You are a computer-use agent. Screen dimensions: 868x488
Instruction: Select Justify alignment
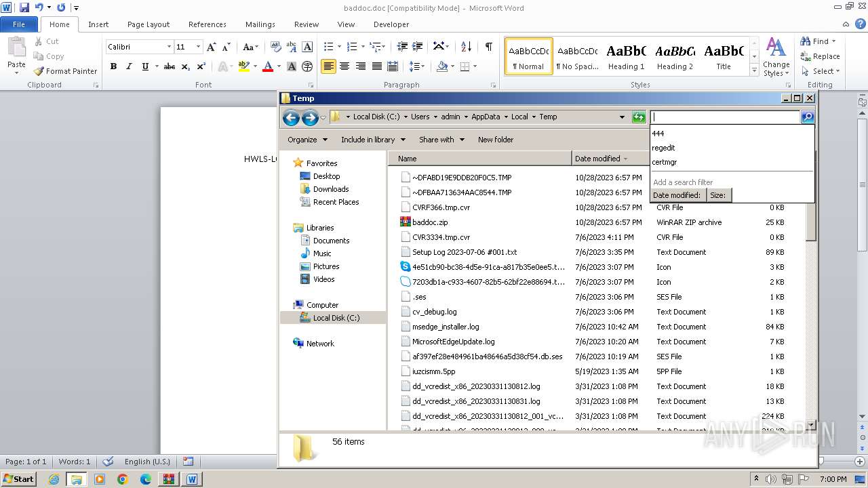tap(377, 66)
